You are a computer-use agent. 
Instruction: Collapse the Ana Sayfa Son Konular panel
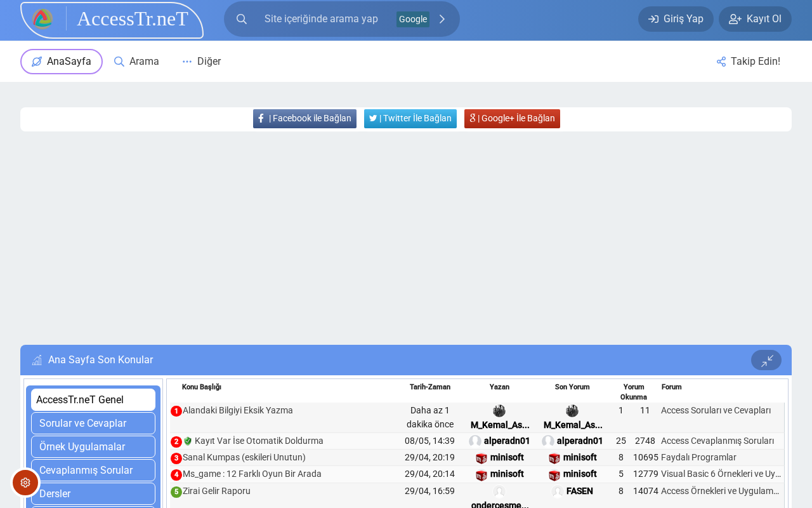coord(766,360)
